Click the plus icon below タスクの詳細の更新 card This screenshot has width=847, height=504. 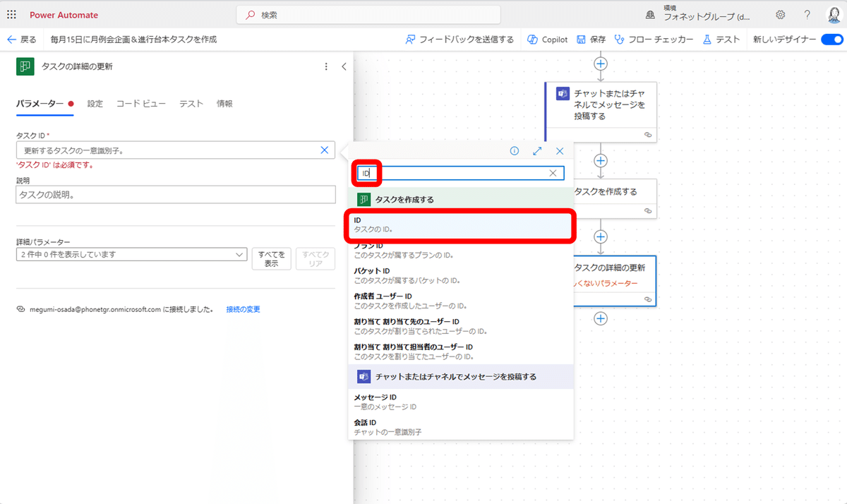click(601, 318)
